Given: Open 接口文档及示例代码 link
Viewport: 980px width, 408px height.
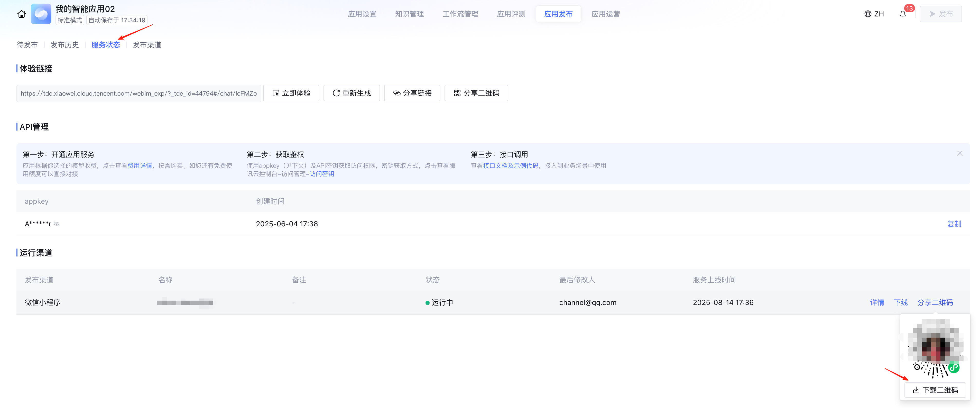Looking at the screenshot, I should tap(511, 166).
